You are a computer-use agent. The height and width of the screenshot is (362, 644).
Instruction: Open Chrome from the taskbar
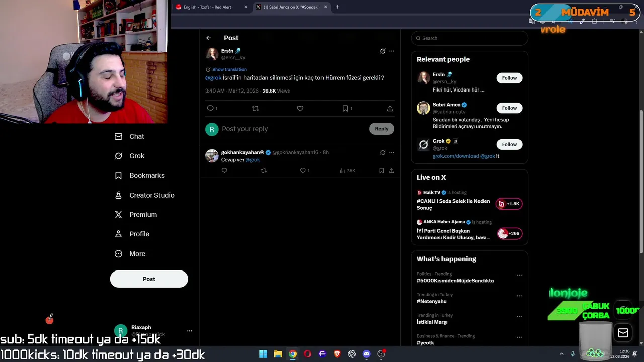click(x=293, y=354)
